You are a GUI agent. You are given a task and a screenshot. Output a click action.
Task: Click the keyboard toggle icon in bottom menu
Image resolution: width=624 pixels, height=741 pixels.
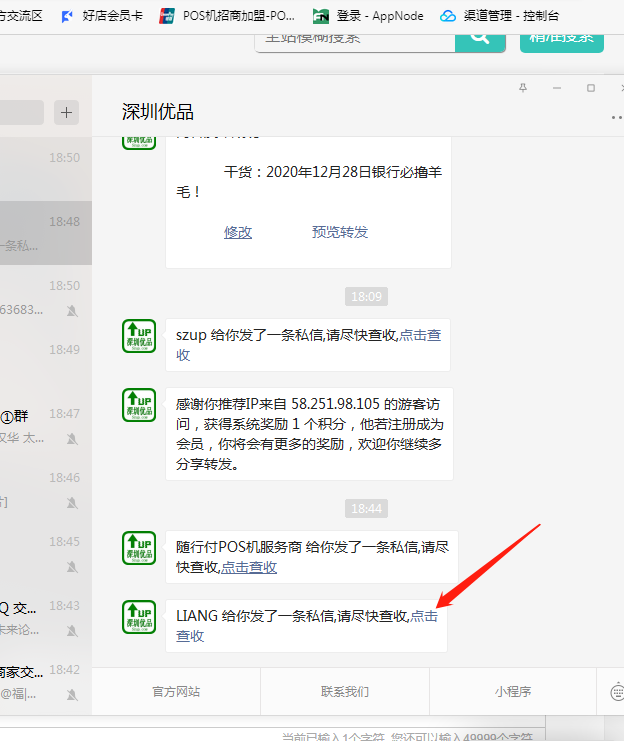pyautogui.click(x=617, y=692)
